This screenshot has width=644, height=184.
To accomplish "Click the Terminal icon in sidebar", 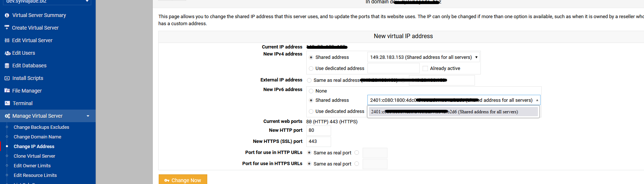I will tap(7, 103).
